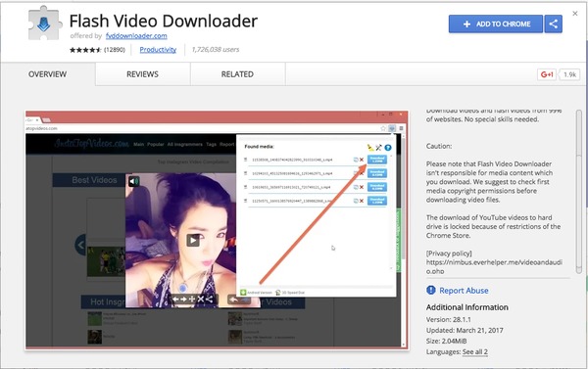Click the Best Videos heading in the preview
This screenshot has height=369, width=588.
point(94,180)
